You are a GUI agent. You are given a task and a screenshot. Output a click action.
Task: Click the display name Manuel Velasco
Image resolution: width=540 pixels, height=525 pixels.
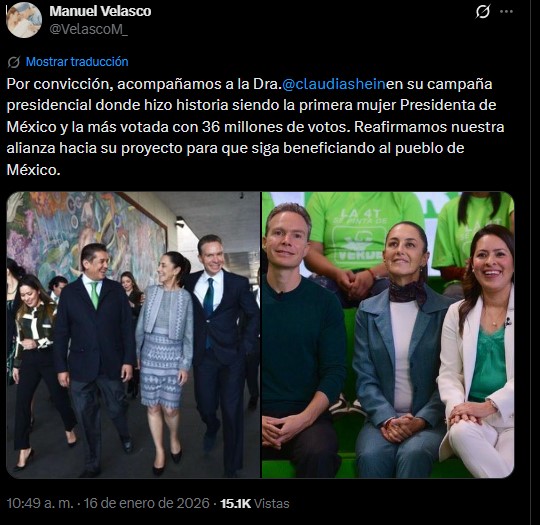(x=100, y=11)
